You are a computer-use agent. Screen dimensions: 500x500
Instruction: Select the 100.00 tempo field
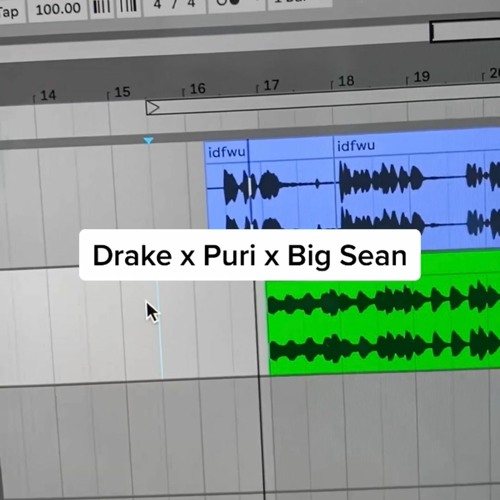click(58, 9)
